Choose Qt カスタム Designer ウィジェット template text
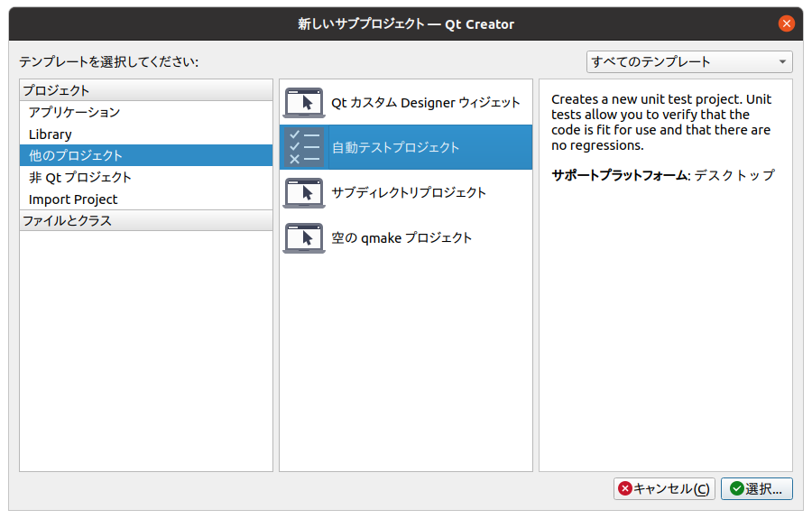This screenshot has height=519, width=812. point(425,103)
